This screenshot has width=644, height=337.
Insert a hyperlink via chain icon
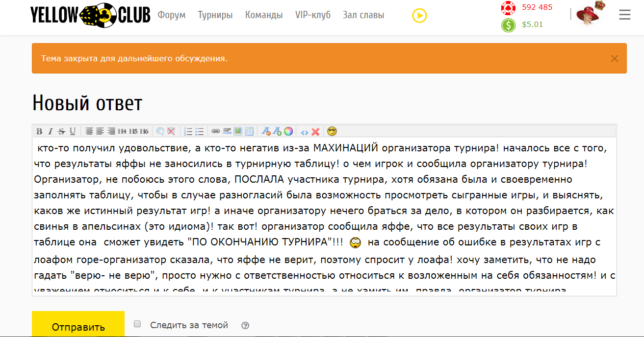[x=215, y=131]
